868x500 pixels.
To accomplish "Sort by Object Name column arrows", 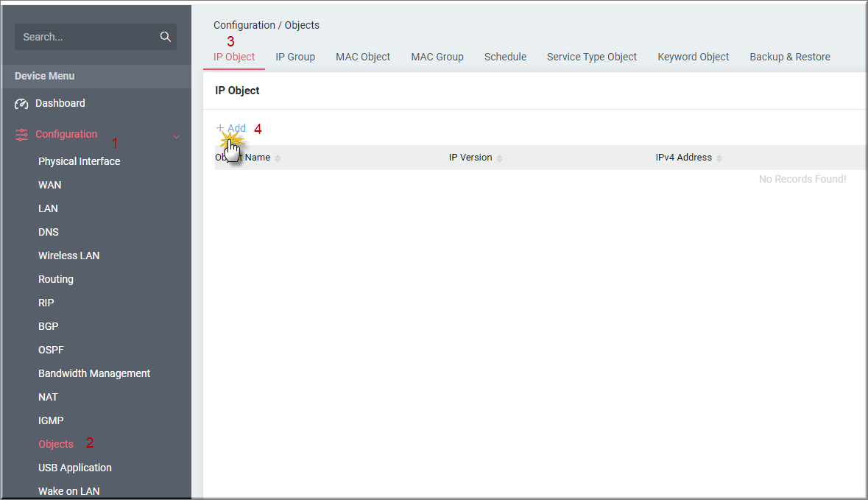I will tap(278, 158).
